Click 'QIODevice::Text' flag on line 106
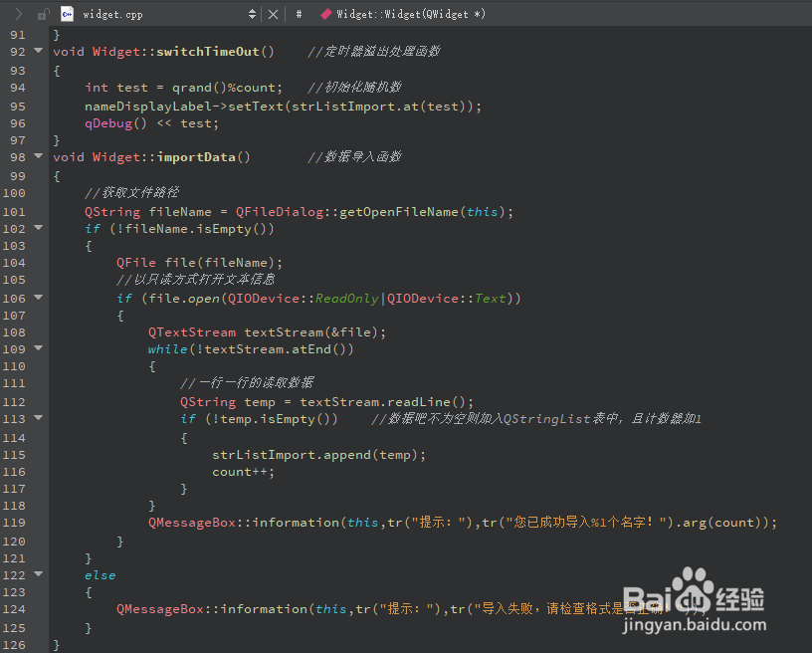This screenshot has height=653, width=812. click(x=447, y=299)
